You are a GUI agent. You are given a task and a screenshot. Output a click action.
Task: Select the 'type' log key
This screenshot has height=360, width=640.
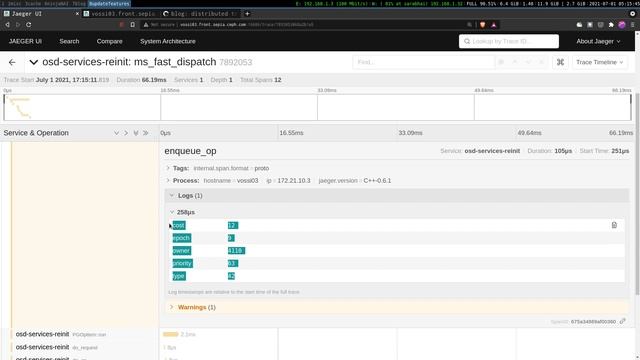click(179, 276)
